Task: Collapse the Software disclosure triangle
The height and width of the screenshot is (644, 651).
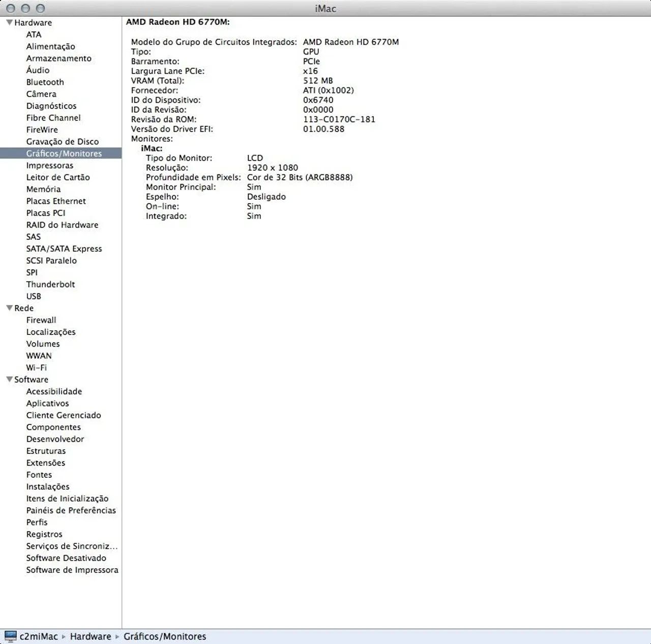Action: tap(9, 379)
